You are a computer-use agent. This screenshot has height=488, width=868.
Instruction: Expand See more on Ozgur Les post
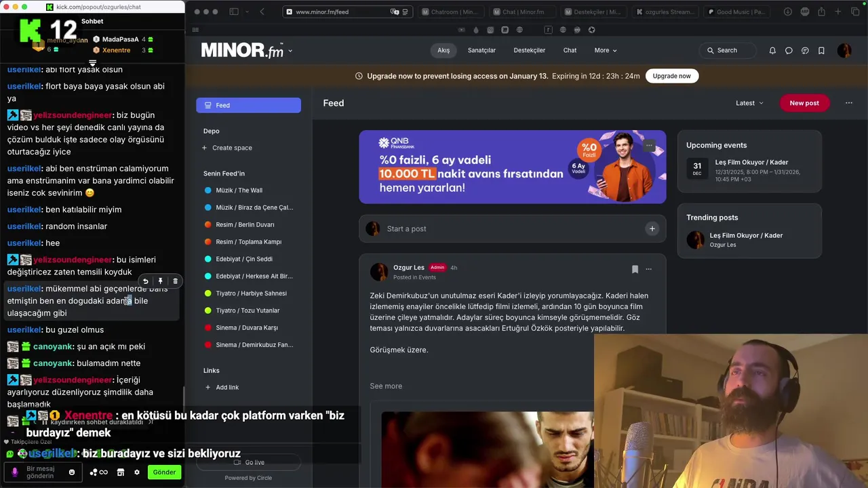[x=386, y=386]
